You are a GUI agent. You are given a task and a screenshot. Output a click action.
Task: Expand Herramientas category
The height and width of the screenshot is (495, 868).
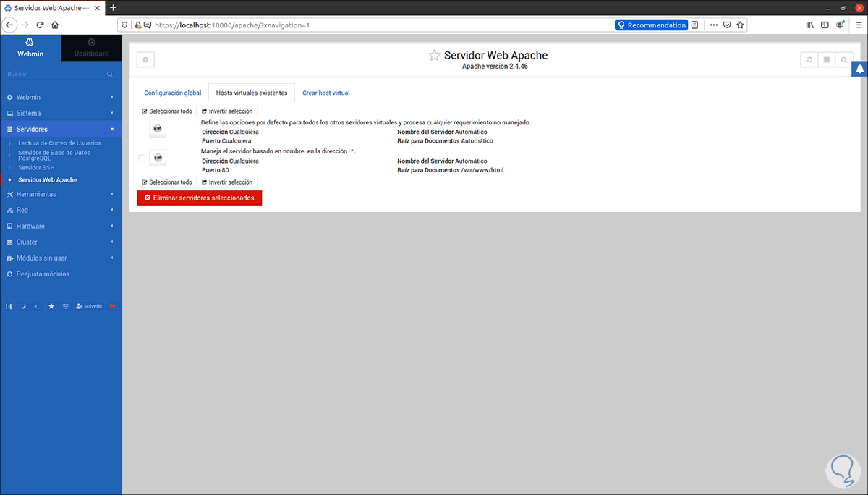pyautogui.click(x=61, y=194)
